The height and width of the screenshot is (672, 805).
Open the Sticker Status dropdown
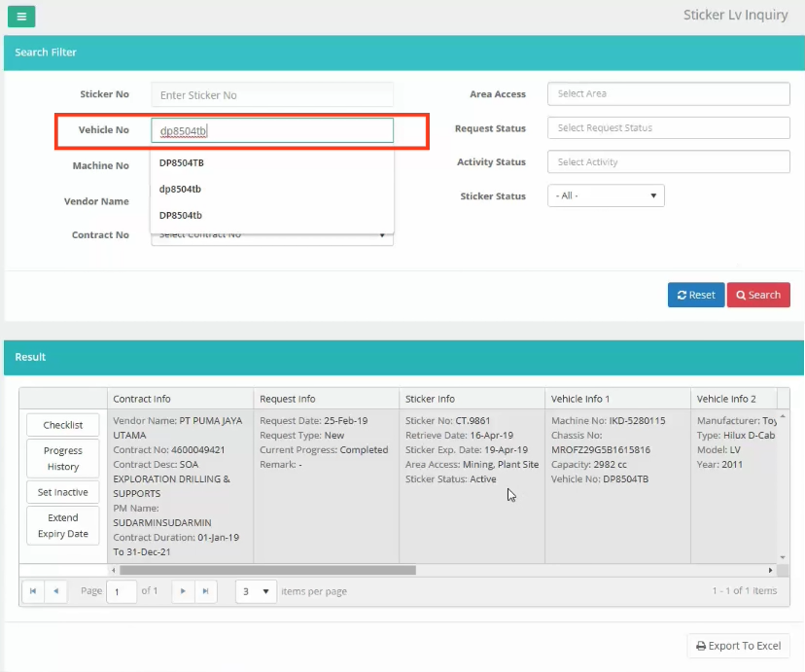606,195
